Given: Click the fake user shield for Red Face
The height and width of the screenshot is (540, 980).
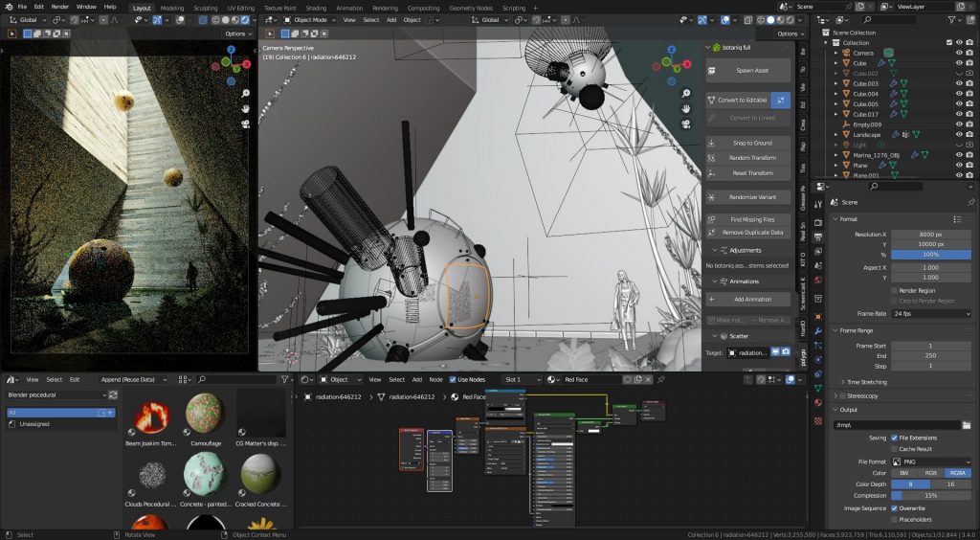Looking at the screenshot, I should [x=628, y=379].
